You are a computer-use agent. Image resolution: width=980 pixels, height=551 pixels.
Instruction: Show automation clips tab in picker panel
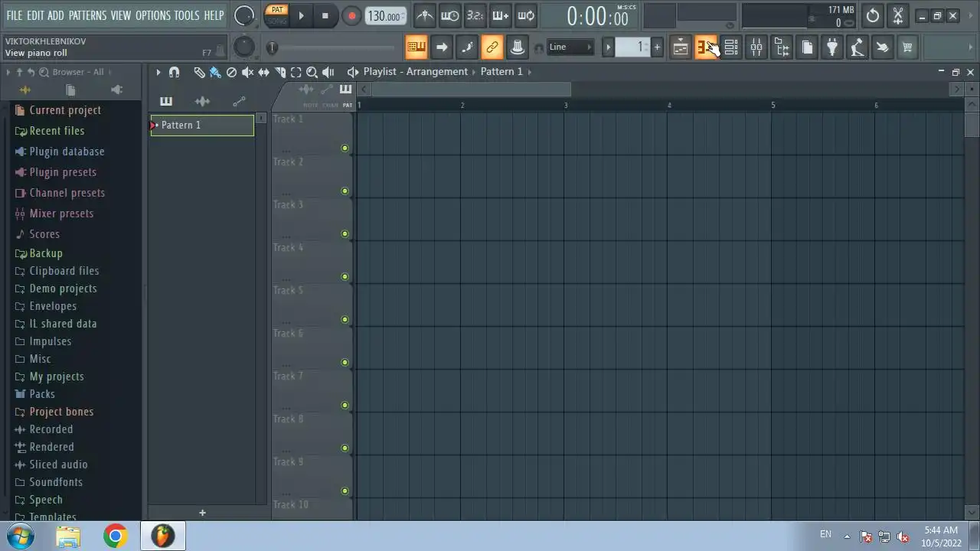tap(239, 101)
